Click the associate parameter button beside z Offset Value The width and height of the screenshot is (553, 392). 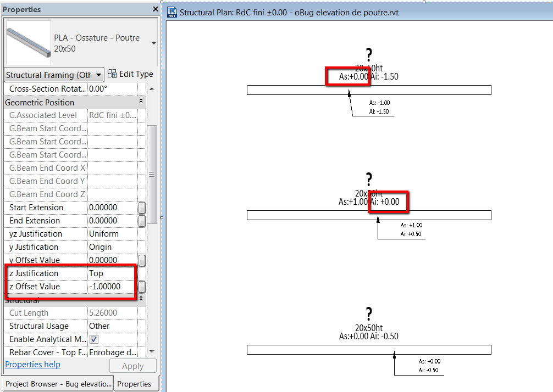coord(142,284)
